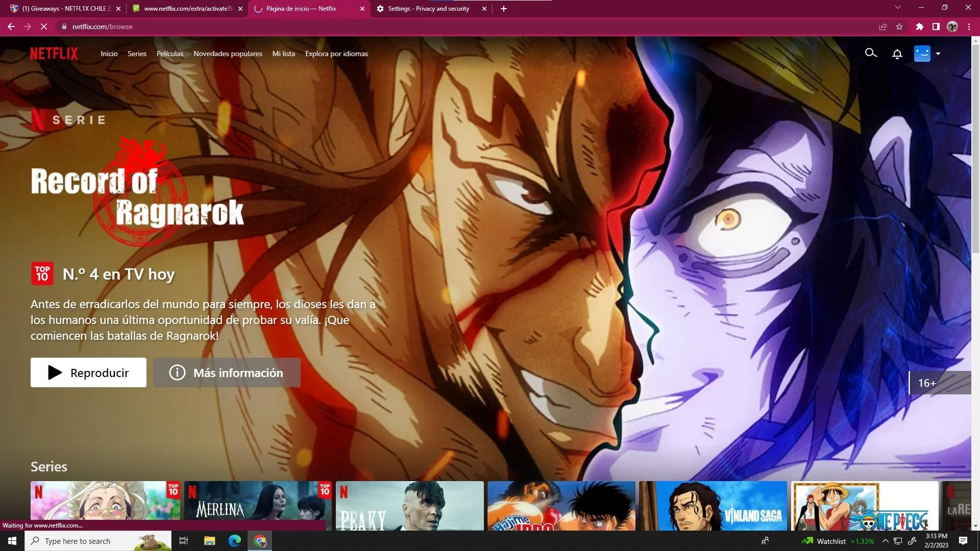Image resolution: width=980 pixels, height=551 pixels.
Task: Open Mi lista
Action: tap(284, 54)
